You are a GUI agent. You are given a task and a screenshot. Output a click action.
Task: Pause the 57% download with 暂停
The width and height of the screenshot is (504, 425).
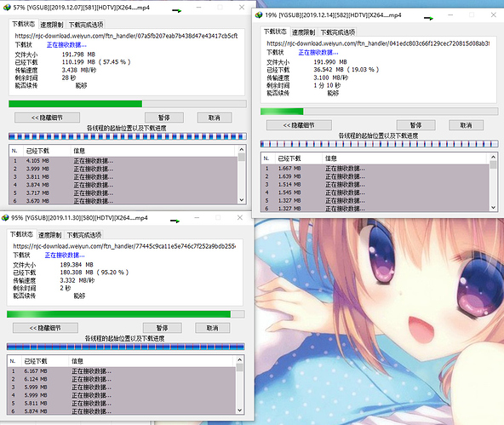(x=164, y=118)
